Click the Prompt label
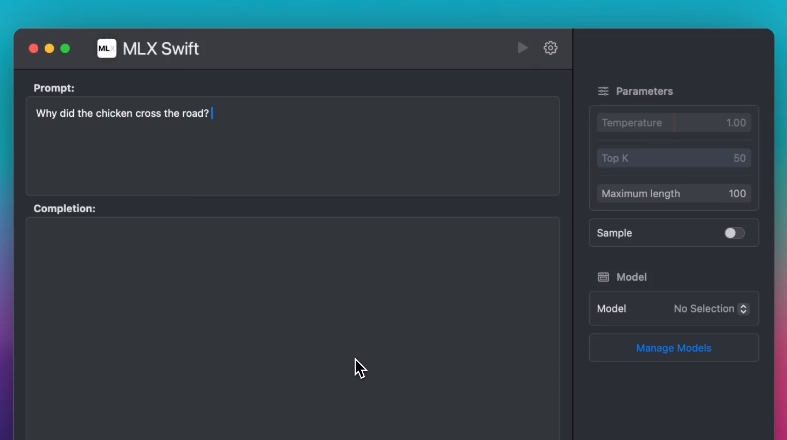 click(54, 88)
